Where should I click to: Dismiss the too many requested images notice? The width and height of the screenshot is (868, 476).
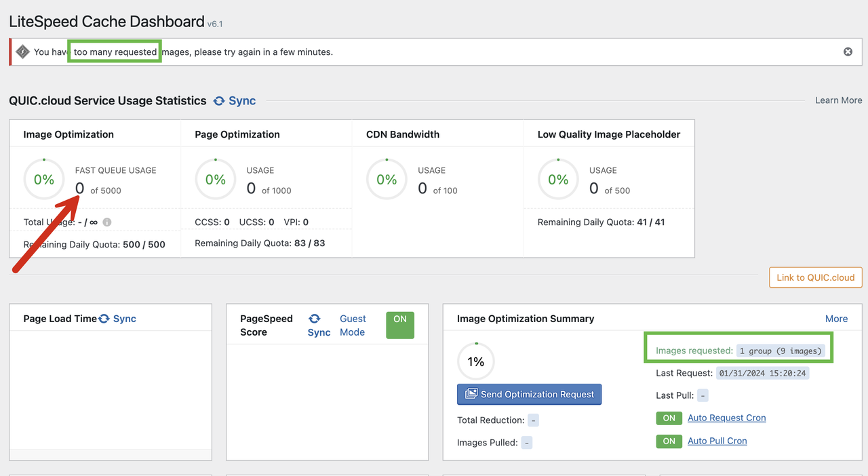(x=848, y=52)
